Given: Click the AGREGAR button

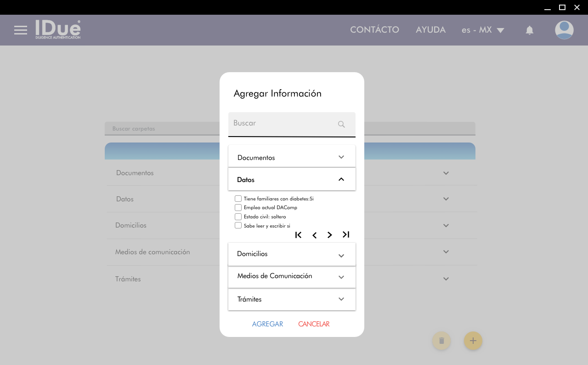Looking at the screenshot, I should [267, 324].
